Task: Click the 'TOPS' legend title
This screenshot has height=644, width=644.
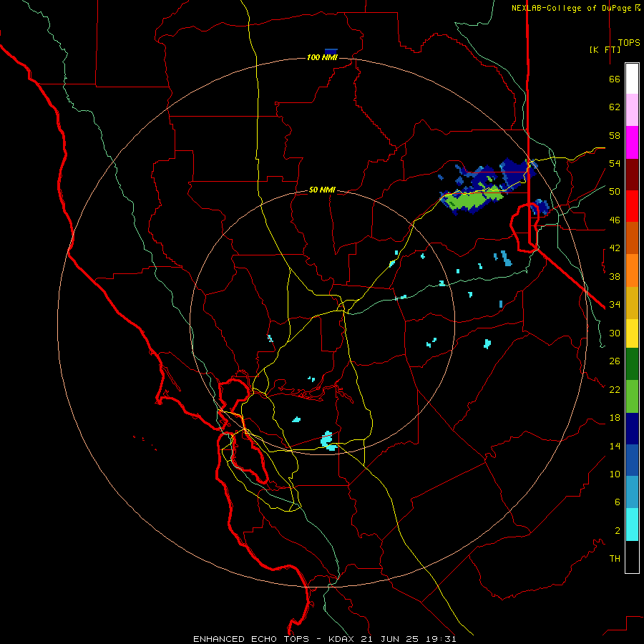Action: 629,43
